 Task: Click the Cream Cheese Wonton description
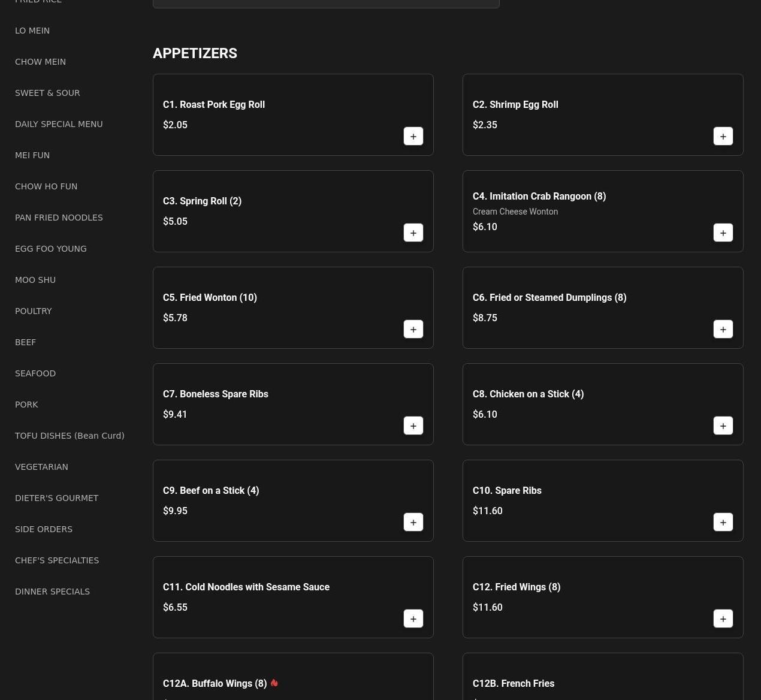click(515, 212)
